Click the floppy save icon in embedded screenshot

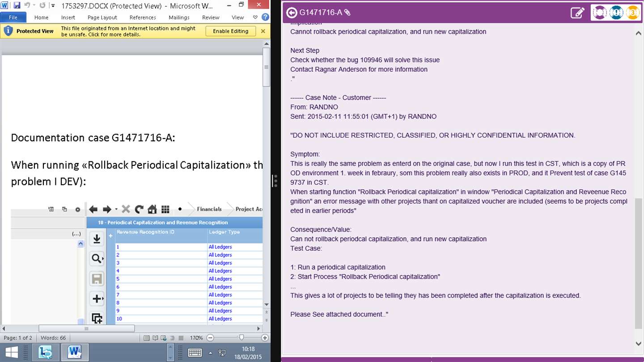tap(97, 279)
